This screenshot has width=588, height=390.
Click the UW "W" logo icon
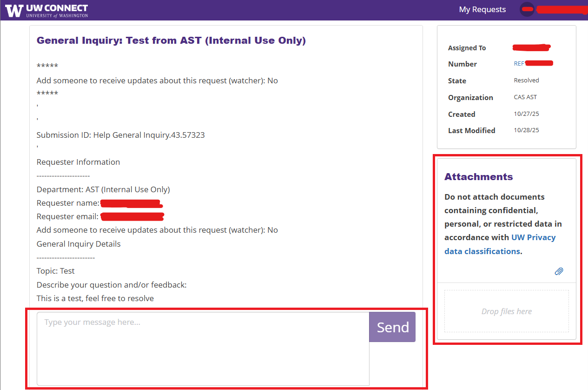(14, 10)
